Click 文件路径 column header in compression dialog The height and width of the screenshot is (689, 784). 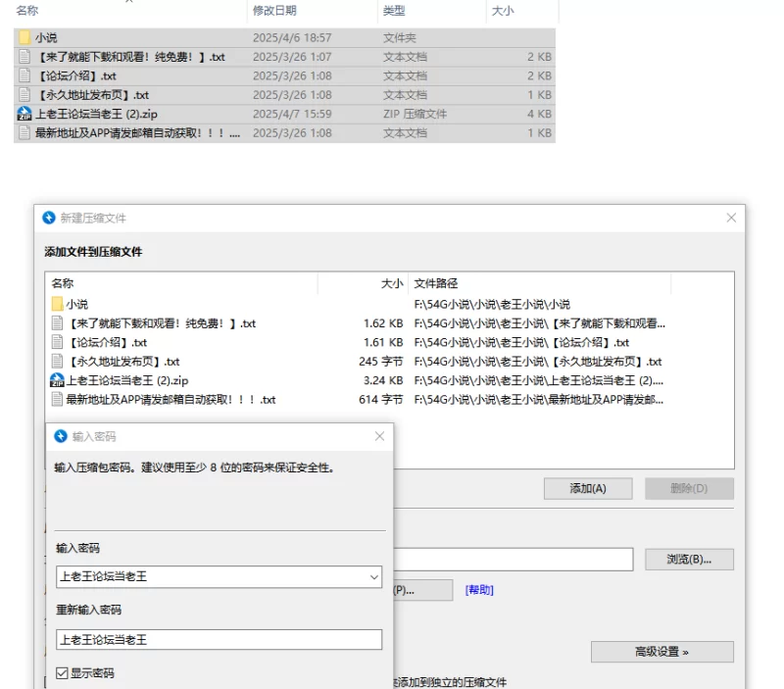tap(435, 283)
